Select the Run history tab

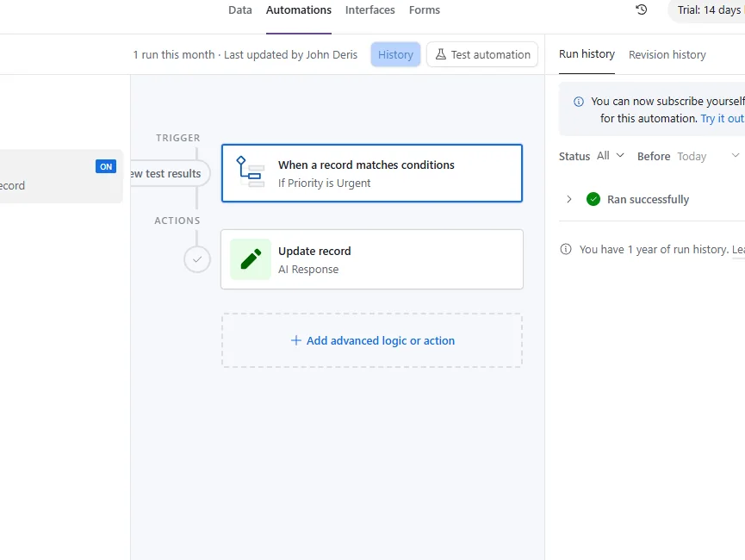coord(587,54)
